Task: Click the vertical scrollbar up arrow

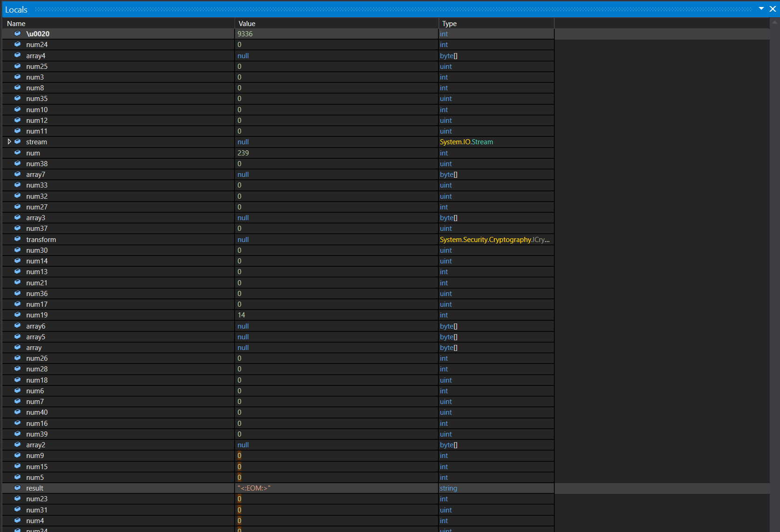Action: click(x=774, y=22)
